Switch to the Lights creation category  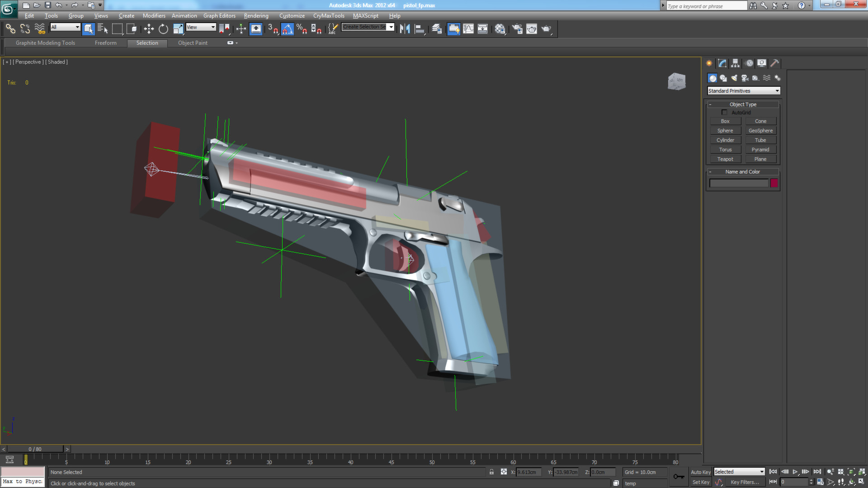click(734, 78)
